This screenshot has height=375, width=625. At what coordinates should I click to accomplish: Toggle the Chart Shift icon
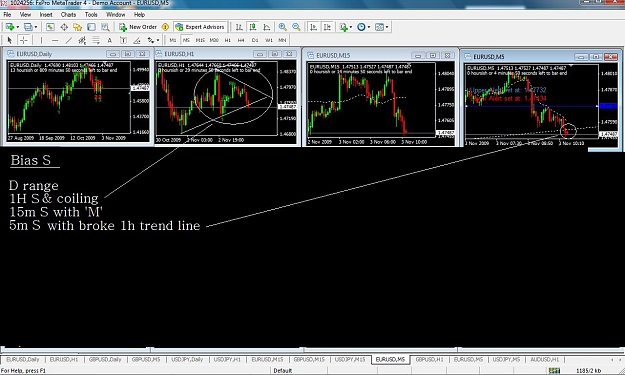coord(327,27)
